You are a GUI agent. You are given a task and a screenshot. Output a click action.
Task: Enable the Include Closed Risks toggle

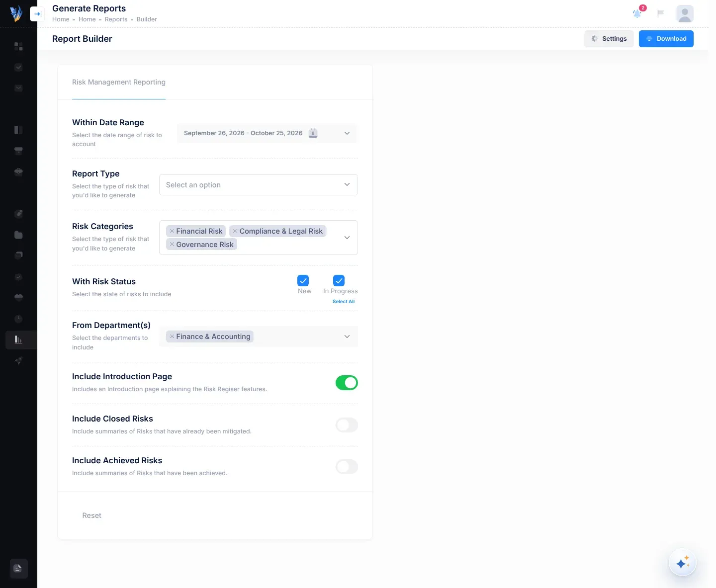[x=347, y=425]
